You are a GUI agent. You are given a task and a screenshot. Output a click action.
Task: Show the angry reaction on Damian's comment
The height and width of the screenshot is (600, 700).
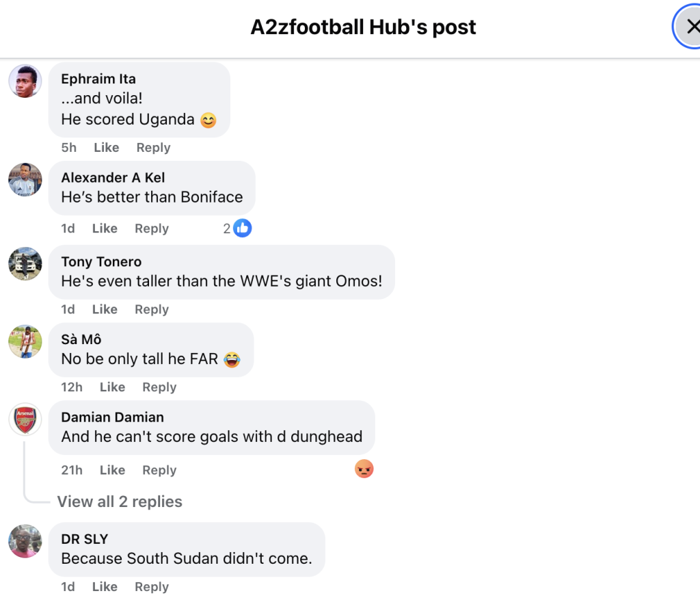(x=364, y=469)
